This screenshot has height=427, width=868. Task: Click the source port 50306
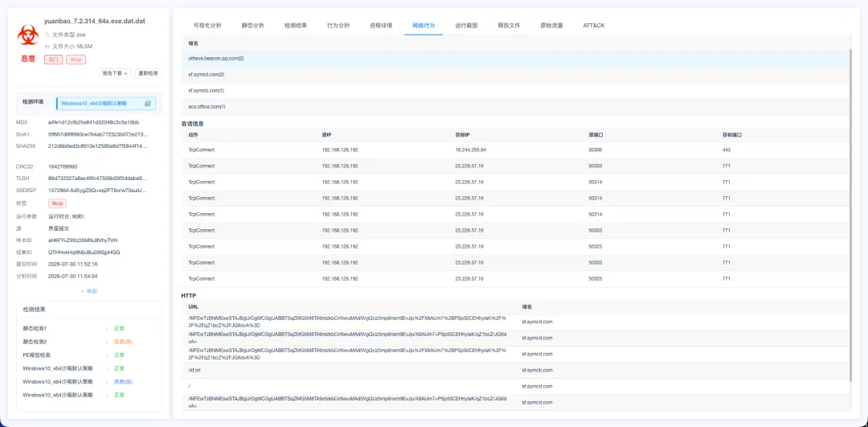pos(595,150)
